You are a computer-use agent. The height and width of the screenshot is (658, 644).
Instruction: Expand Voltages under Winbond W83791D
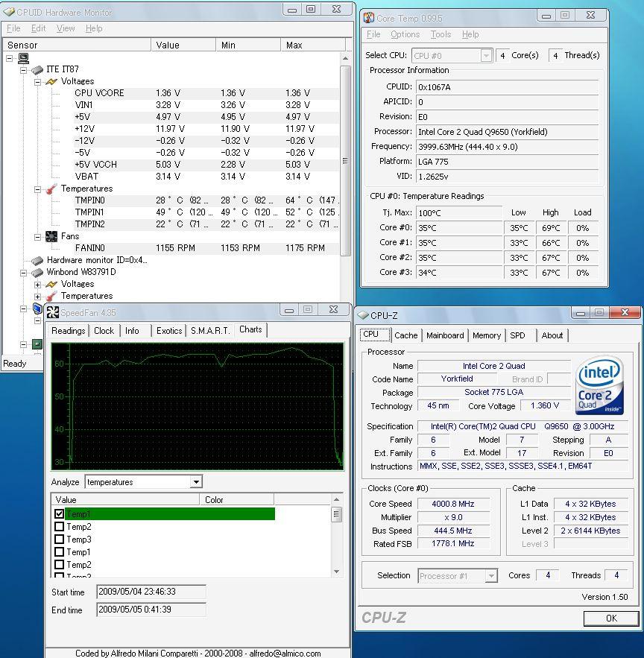pyautogui.click(x=38, y=284)
